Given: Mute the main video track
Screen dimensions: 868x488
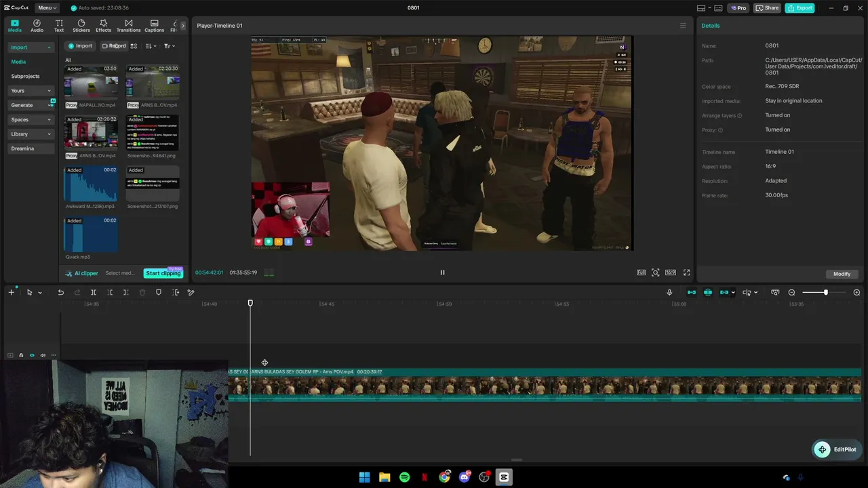Looking at the screenshot, I should click(43, 355).
